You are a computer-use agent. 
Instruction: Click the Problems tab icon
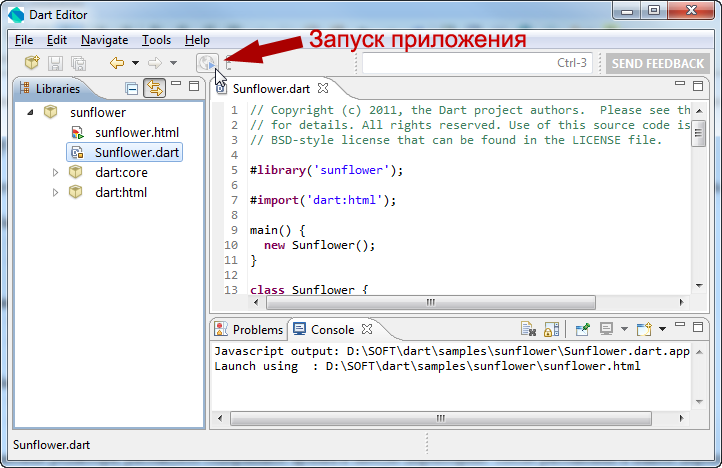(221, 329)
